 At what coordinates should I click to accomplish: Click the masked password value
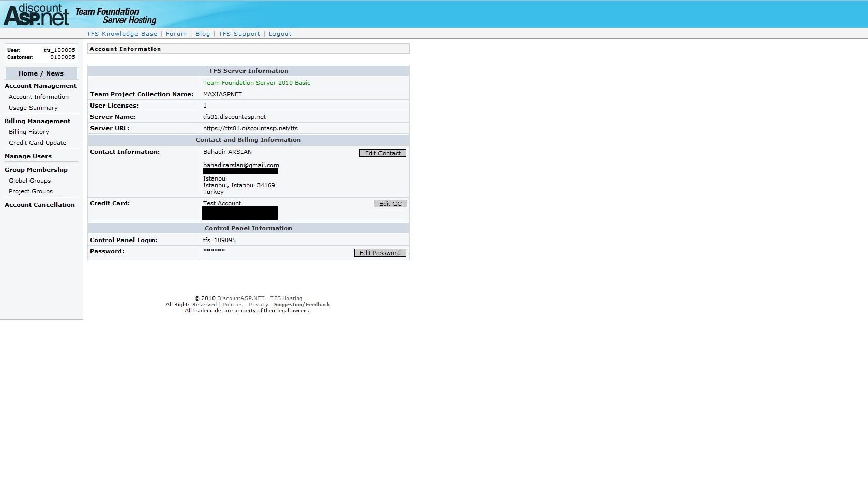(214, 250)
